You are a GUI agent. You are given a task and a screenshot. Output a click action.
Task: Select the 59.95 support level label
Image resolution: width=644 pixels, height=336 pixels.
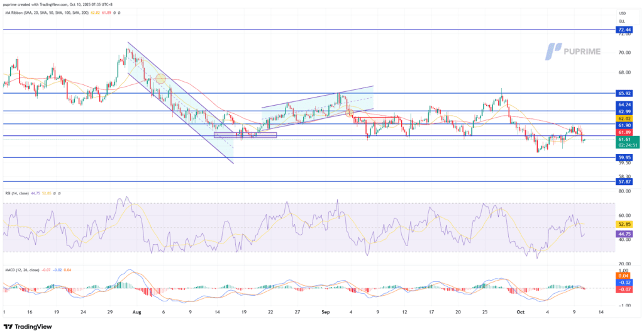pos(625,157)
